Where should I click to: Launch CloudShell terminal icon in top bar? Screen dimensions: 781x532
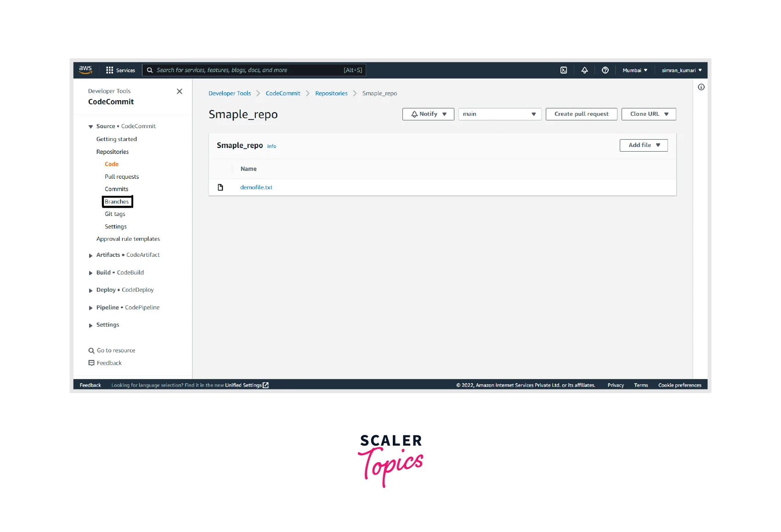(563, 70)
